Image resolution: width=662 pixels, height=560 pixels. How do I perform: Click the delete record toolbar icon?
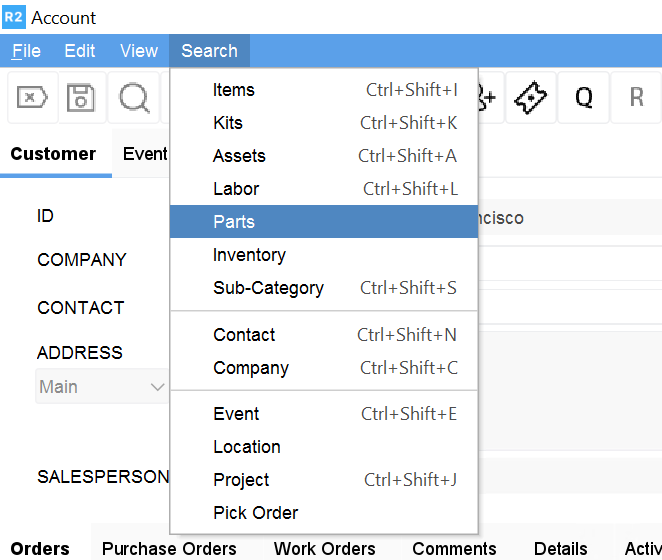(33, 97)
